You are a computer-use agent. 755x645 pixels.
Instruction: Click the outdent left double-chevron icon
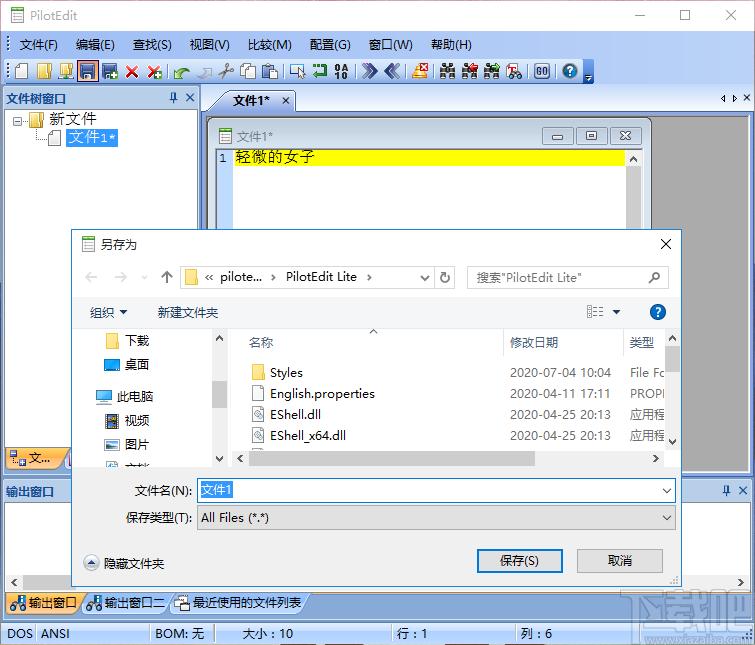pos(392,71)
